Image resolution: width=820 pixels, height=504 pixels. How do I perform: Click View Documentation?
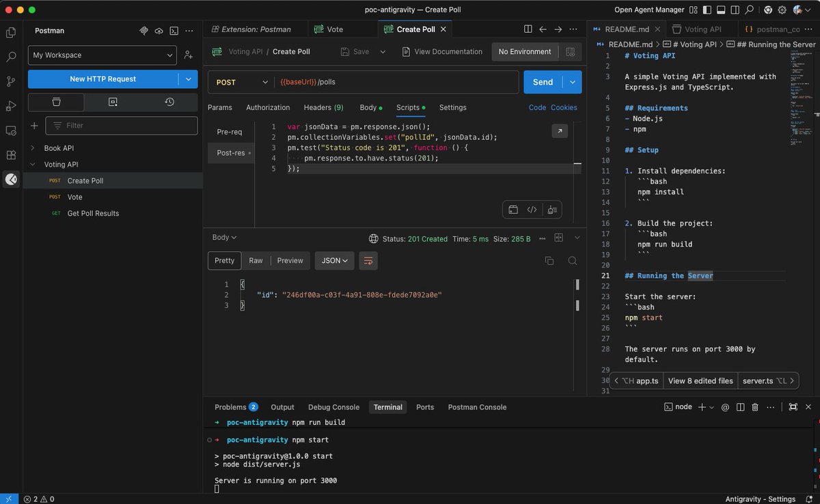[x=441, y=52]
